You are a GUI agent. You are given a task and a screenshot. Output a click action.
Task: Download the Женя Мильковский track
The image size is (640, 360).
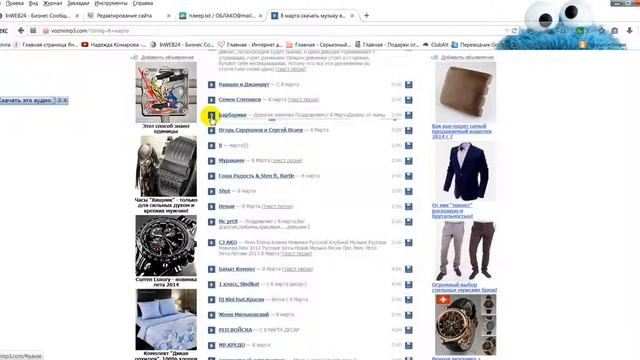(409, 315)
